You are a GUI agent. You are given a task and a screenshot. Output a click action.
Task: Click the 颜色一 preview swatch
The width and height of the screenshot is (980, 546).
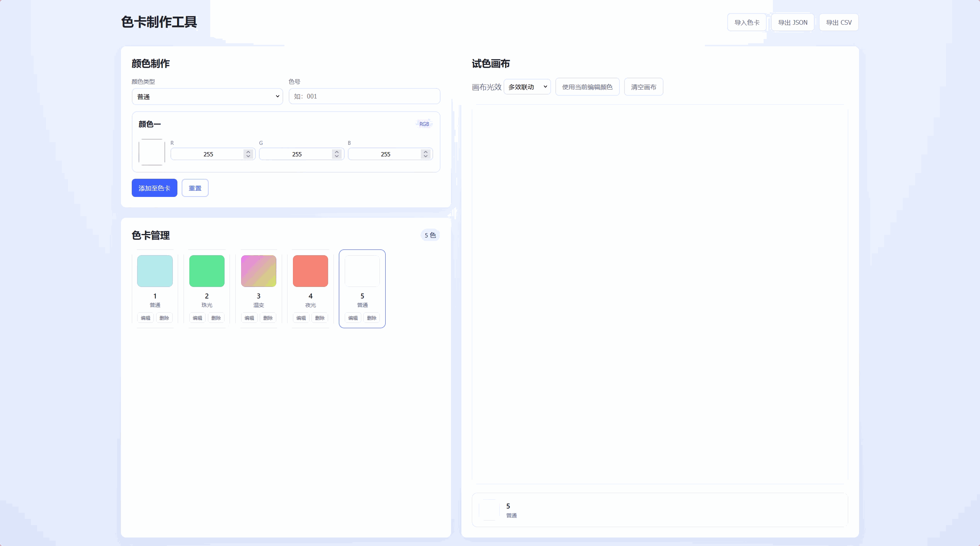(x=151, y=152)
